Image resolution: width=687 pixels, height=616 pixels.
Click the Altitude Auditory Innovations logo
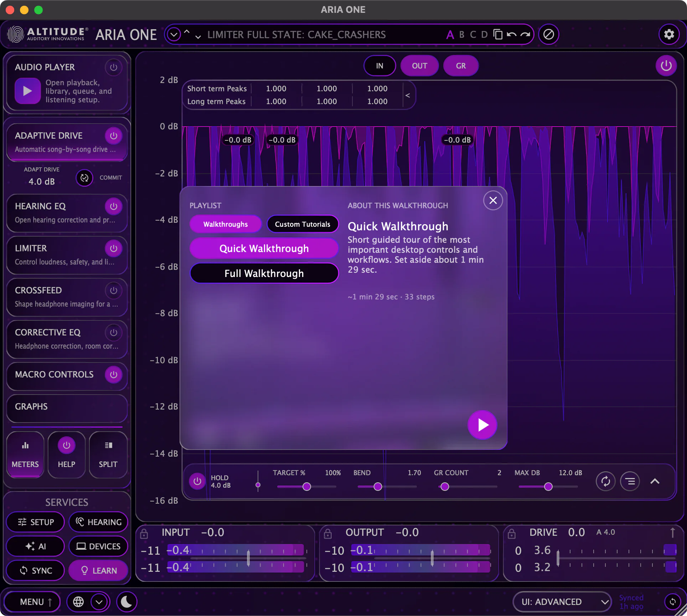[x=47, y=34]
